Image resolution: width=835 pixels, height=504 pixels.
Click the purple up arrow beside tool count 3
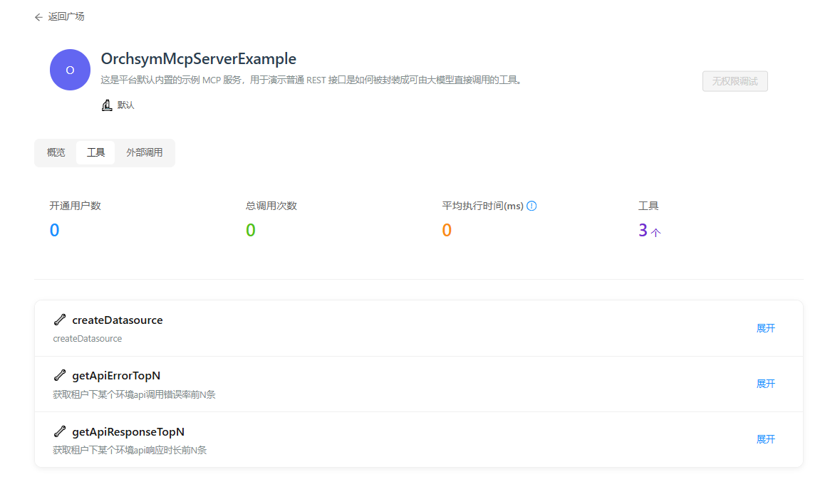657,231
